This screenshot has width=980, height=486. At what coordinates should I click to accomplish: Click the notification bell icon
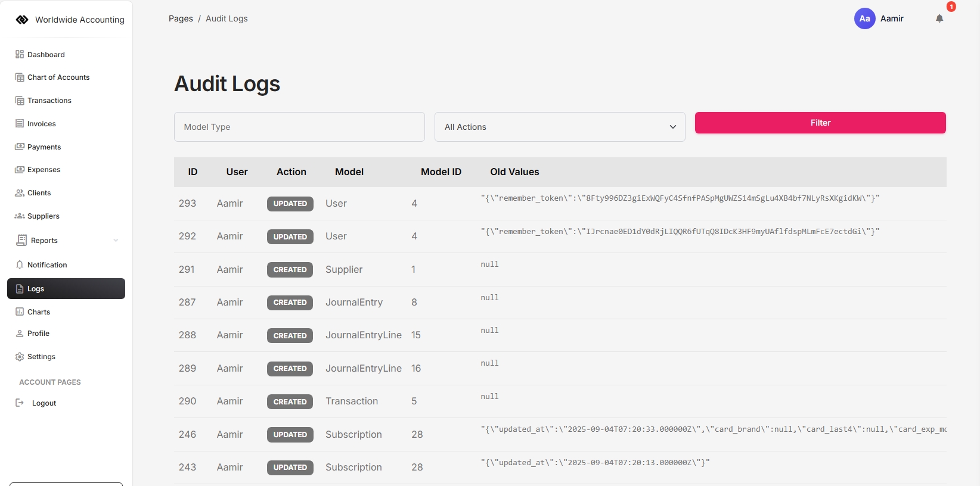939,18
